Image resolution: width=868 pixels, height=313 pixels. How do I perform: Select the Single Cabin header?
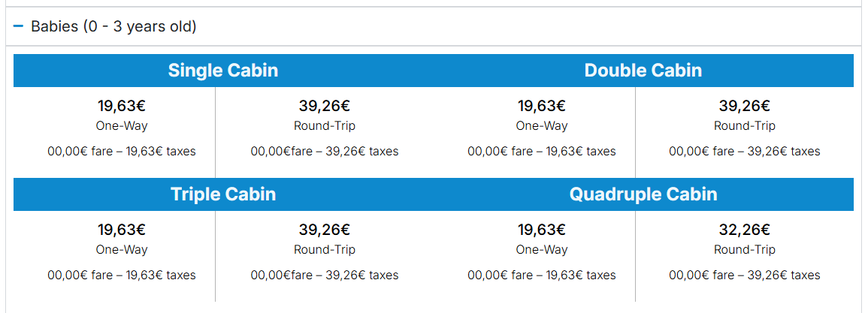[x=223, y=71]
